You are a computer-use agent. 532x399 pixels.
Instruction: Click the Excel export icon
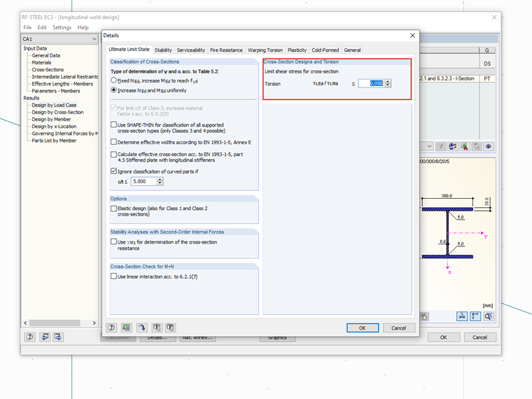click(x=464, y=146)
